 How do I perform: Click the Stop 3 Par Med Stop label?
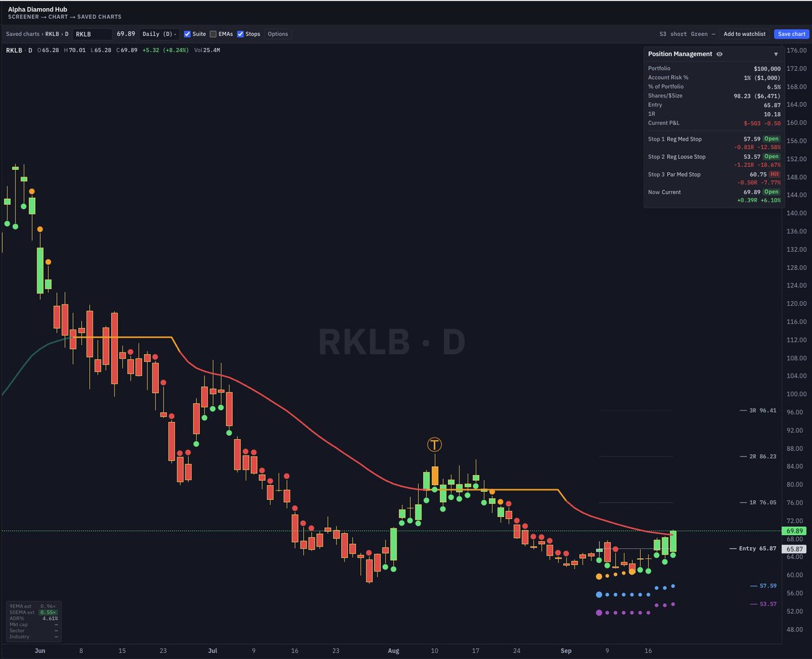coord(674,174)
